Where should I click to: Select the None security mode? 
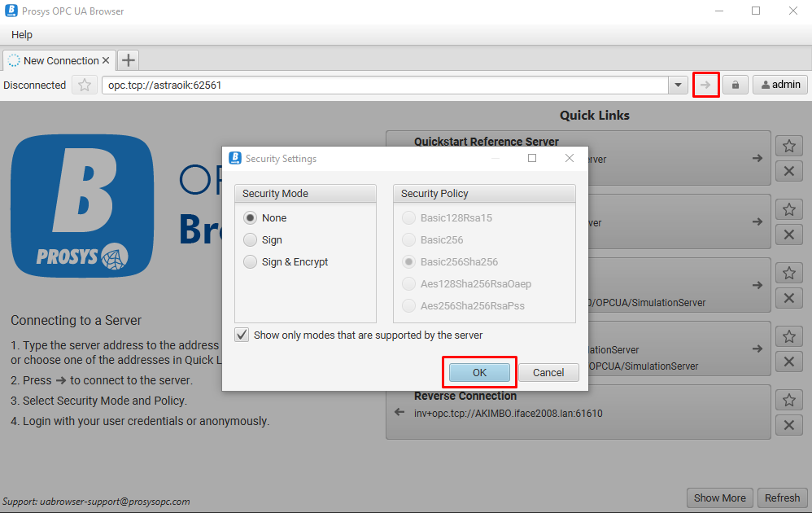[251, 218]
